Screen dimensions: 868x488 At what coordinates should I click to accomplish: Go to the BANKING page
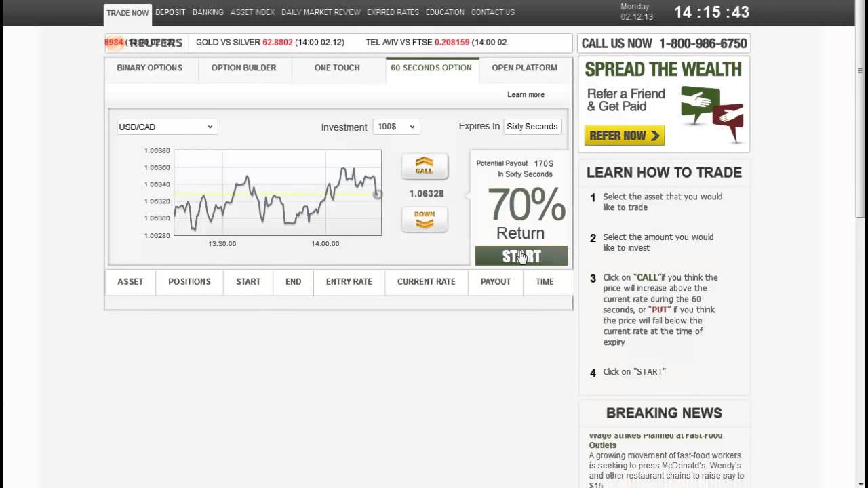pos(208,12)
